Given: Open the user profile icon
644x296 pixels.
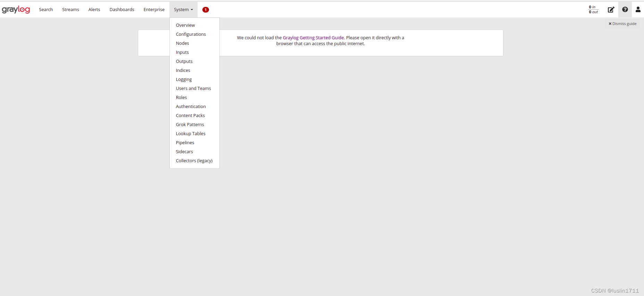Looking at the screenshot, I should [638, 10].
